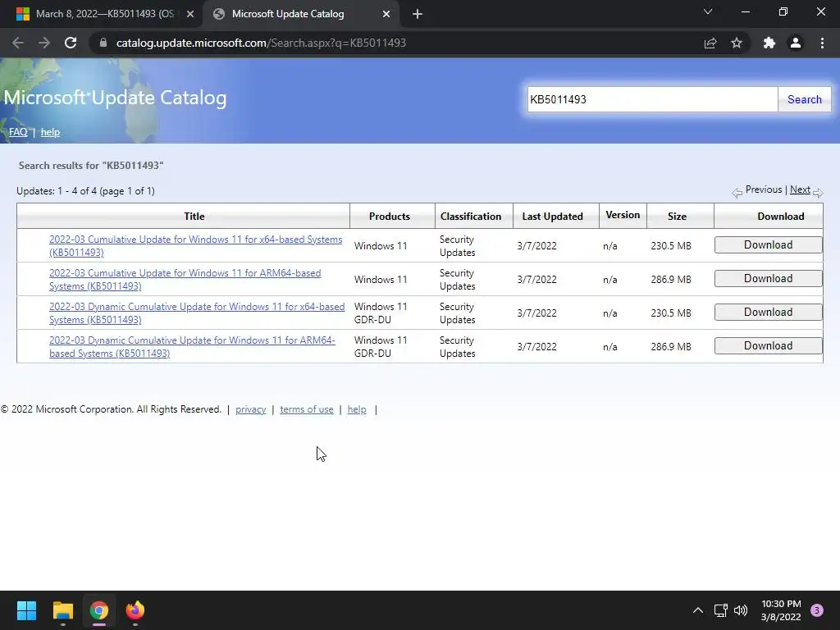Launch Firefox from the taskbar
The width and height of the screenshot is (840, 630).
[x=135, y=610]
